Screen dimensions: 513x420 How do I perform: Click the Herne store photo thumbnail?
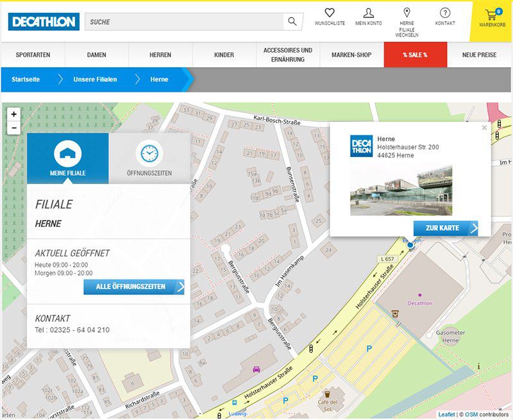click(401, 190)
